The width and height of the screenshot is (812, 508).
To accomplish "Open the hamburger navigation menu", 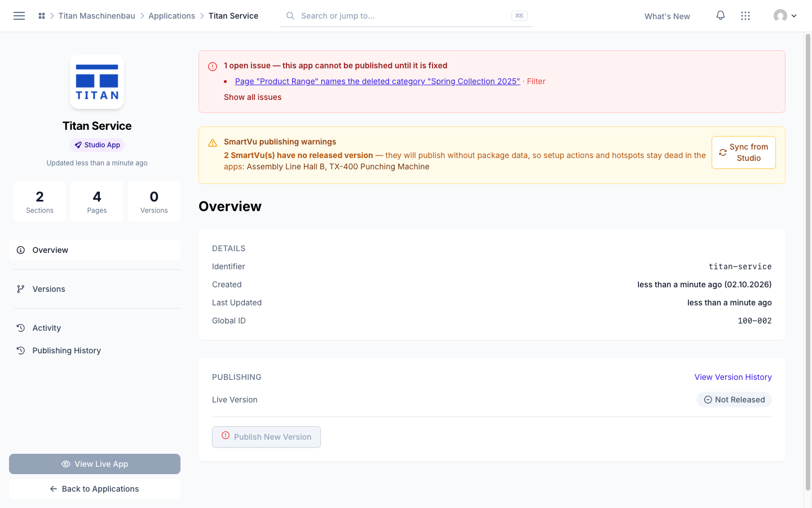I will point(19,16).
